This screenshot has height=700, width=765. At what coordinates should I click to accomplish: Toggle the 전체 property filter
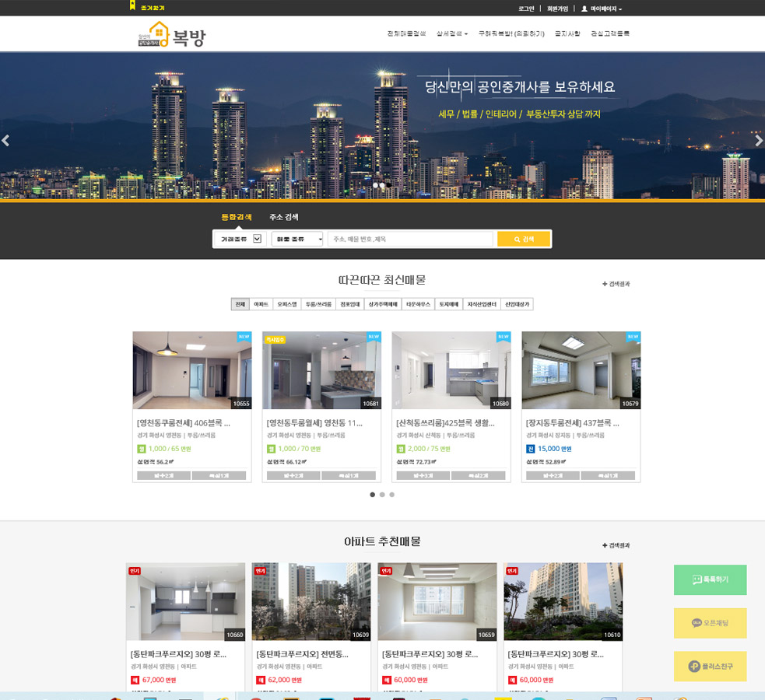click(x=240, y=304)
